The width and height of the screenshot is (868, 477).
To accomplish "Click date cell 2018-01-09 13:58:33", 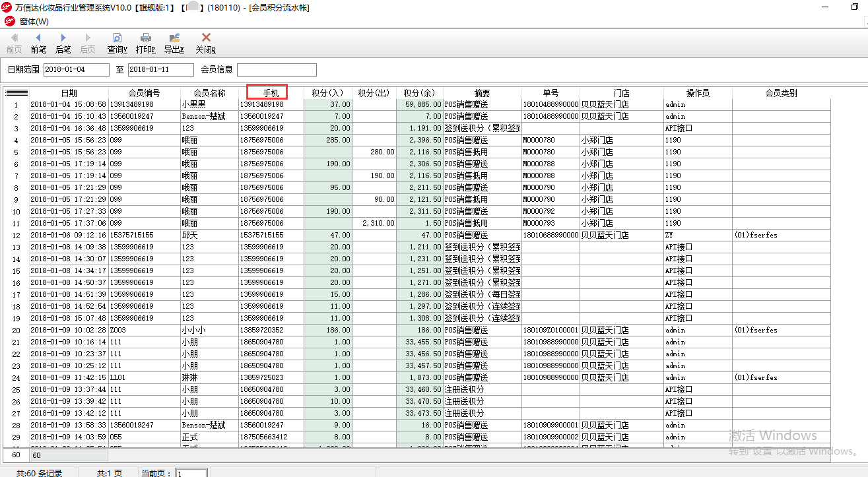I will 69,425.
